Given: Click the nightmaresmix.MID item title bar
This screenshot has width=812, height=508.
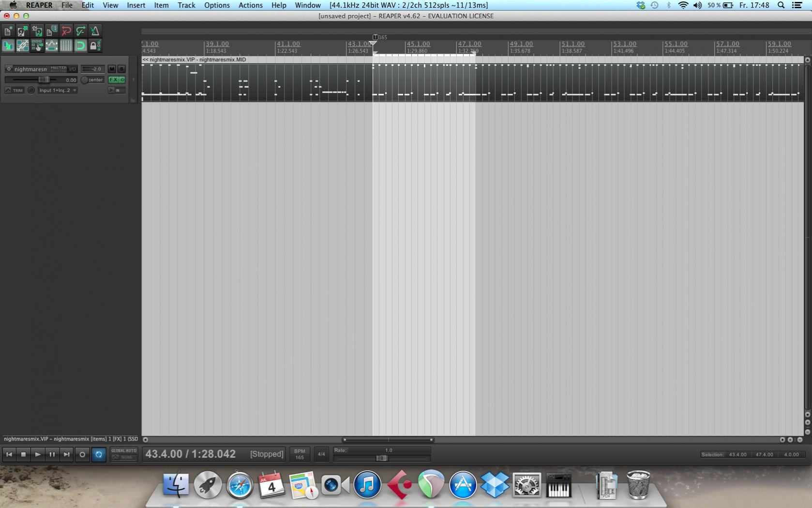Looking at the screenshot, I should click(x=473, y=60).
